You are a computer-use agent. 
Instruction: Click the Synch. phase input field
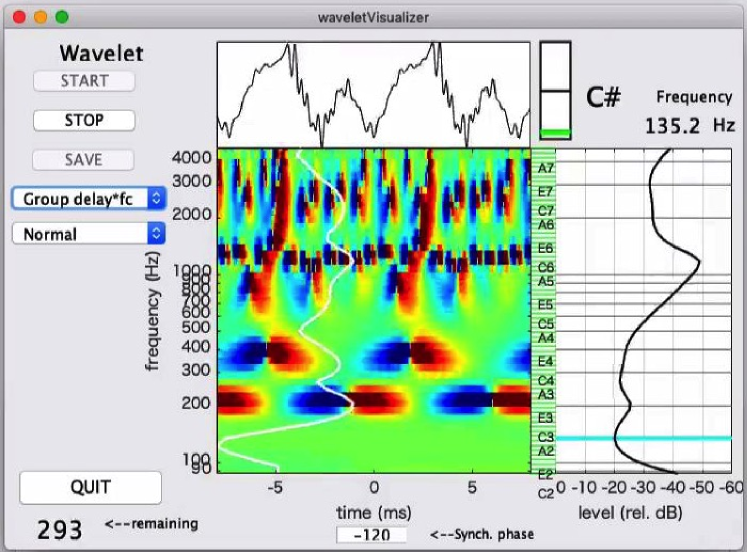(376, 535)
